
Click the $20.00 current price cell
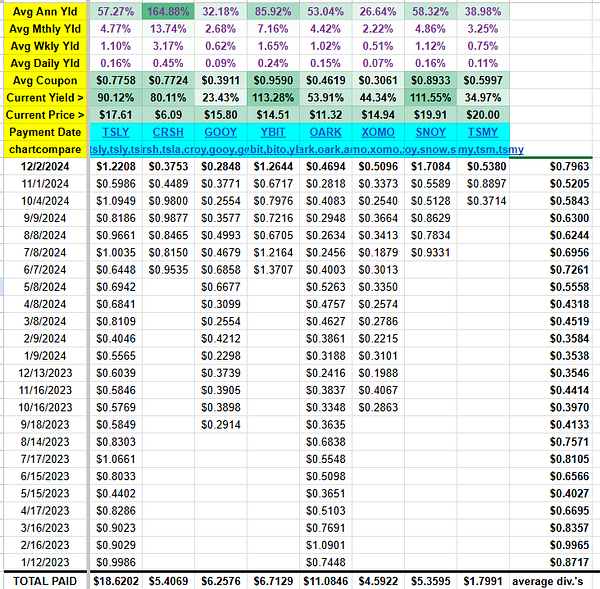pos(483,115)
